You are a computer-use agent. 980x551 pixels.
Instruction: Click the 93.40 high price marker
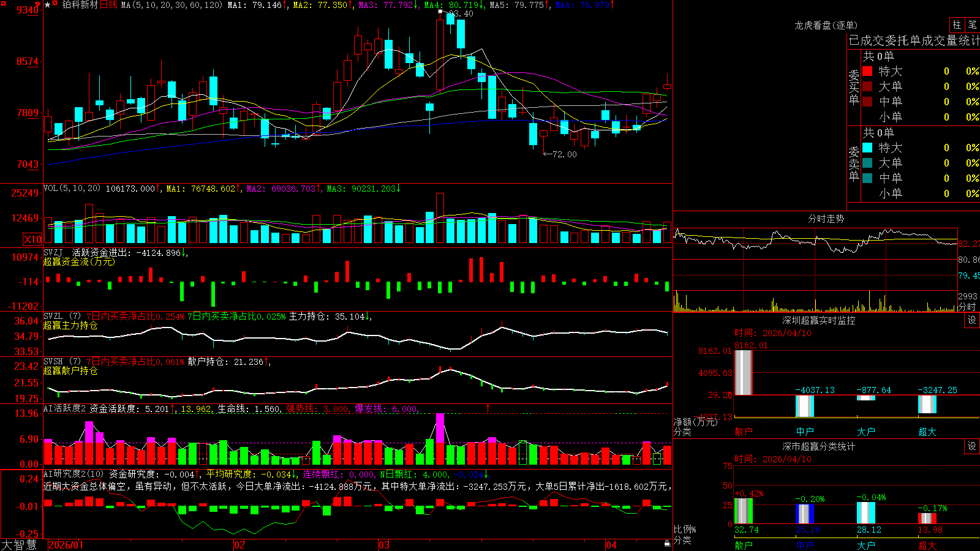[461, 13]
